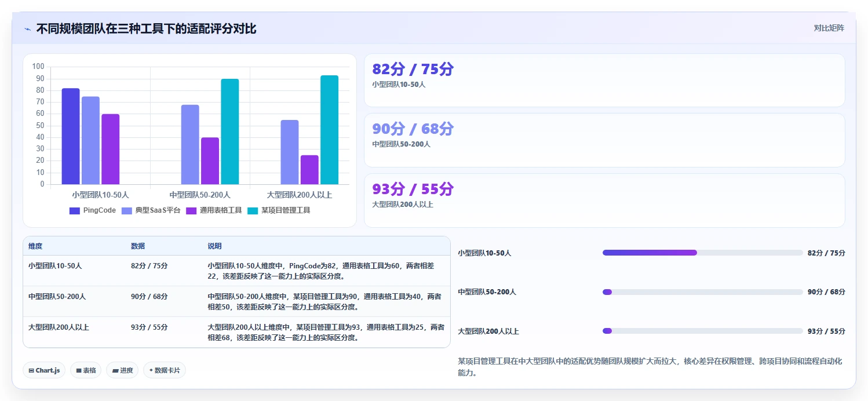Click the 典型SaaS平台 bar for 小型团队10-50人

90,140
